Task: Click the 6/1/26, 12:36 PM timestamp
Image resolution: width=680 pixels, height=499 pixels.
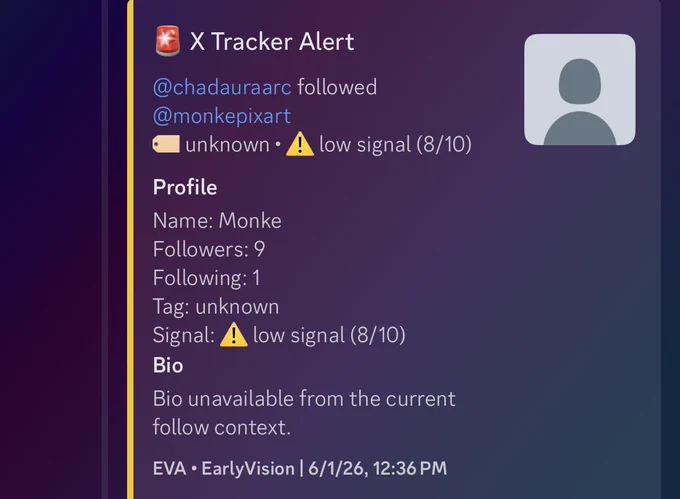Action: pyautogui.click(x=377, y=469)
